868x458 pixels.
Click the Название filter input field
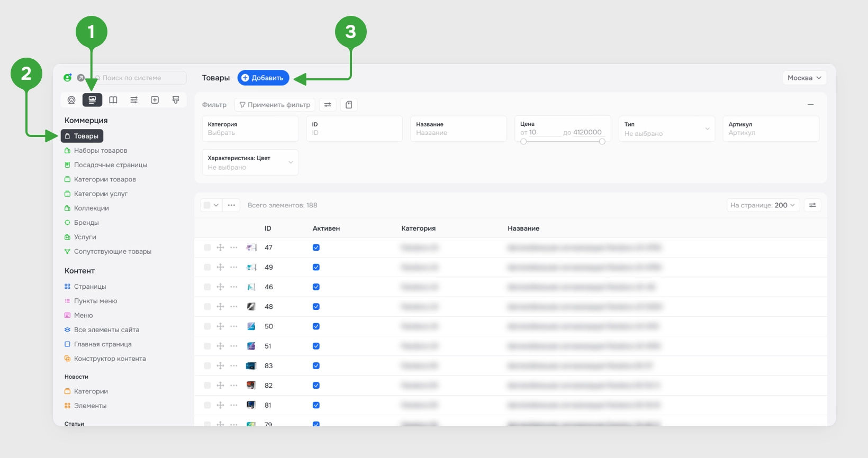click(x=458, y=129)
